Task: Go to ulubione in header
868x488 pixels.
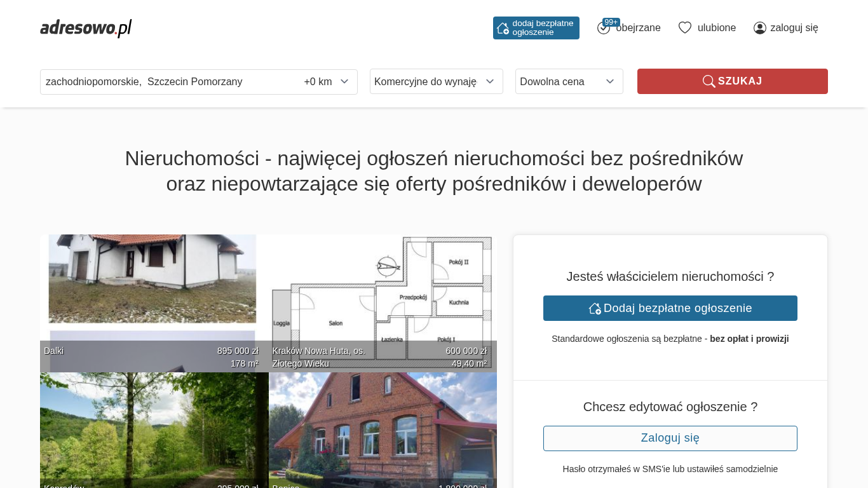Action: 716,28
